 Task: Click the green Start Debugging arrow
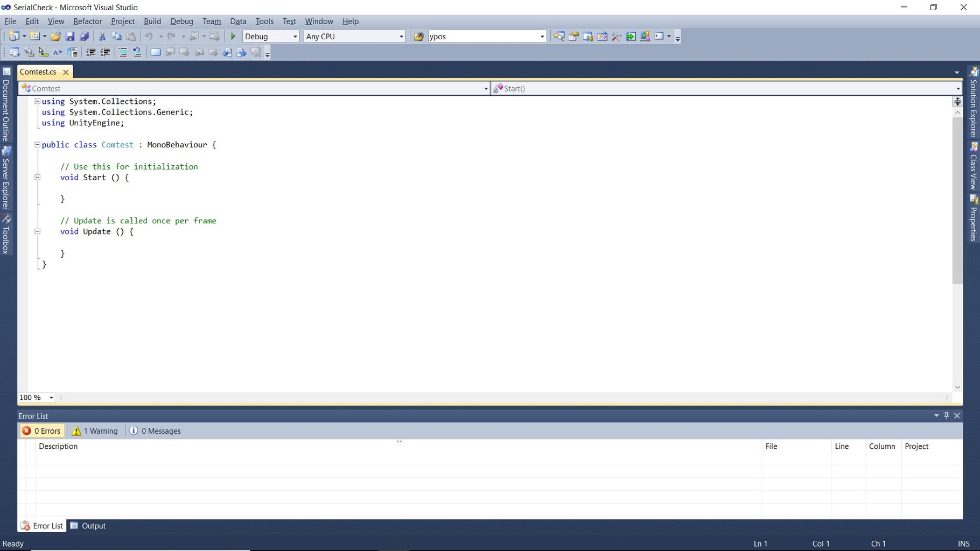pyautogui.click(x=233, y=36)
